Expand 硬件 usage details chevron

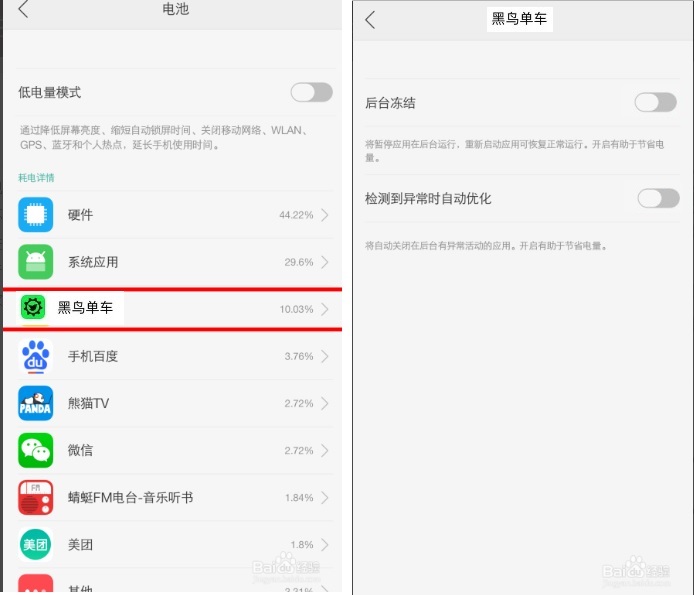click(325, 215)
